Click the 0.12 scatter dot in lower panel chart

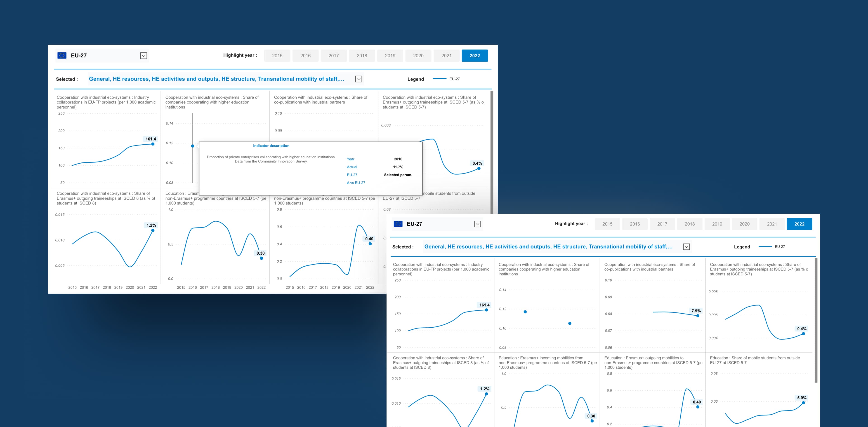525,312
